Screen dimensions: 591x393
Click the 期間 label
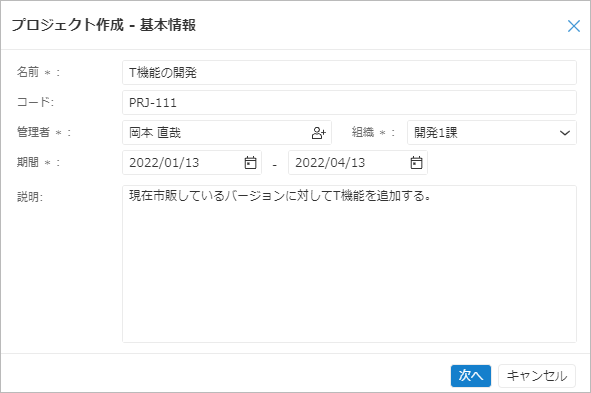pyautogui.click(x=28, y=162)
